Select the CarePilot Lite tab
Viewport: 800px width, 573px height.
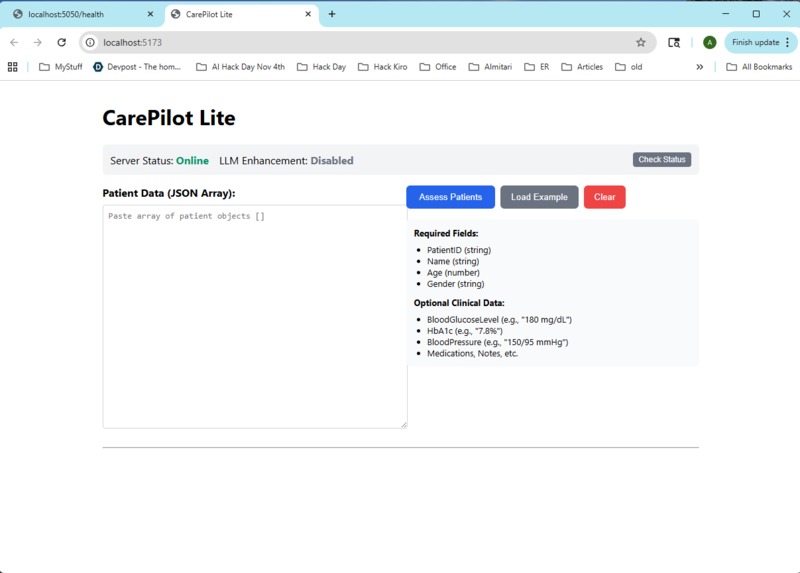pyautogui.click(x=241, y=14)
